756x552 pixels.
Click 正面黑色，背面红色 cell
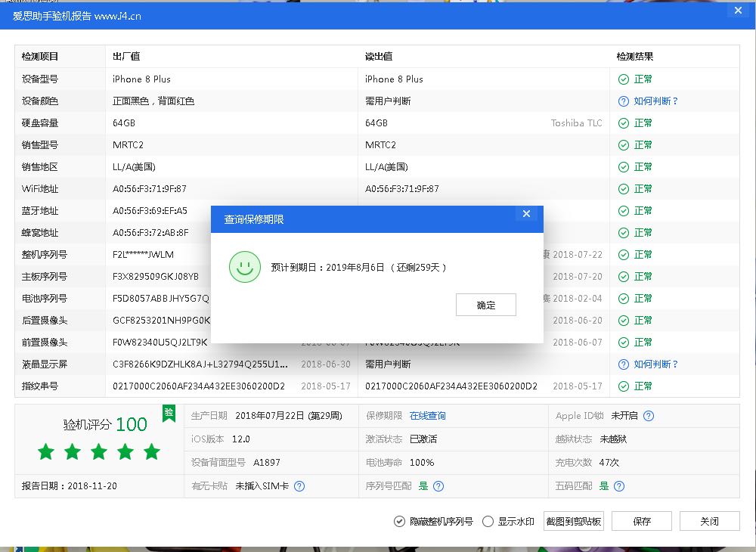tap(153, 101)
